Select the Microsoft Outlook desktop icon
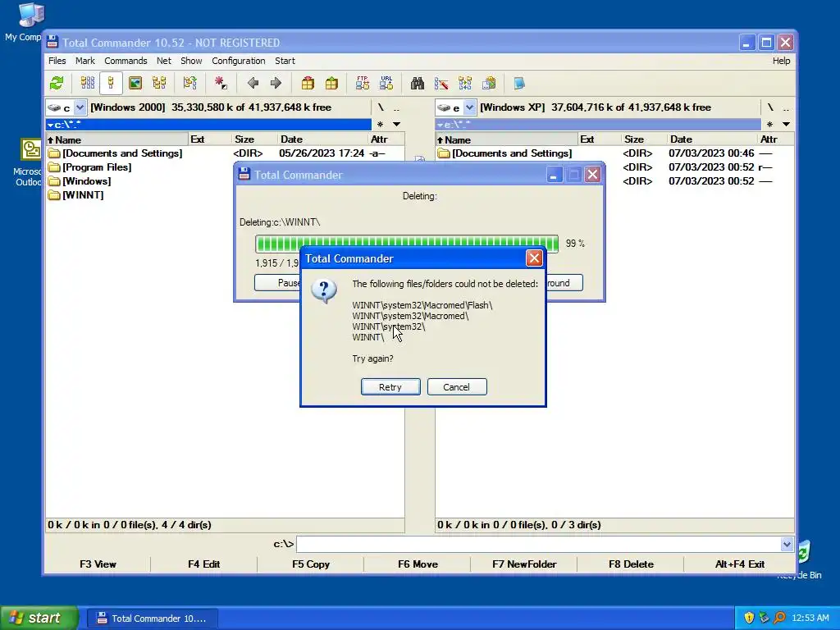Image resolution: width=840 pixels, height=630 pixels. (x=29, y=162)
